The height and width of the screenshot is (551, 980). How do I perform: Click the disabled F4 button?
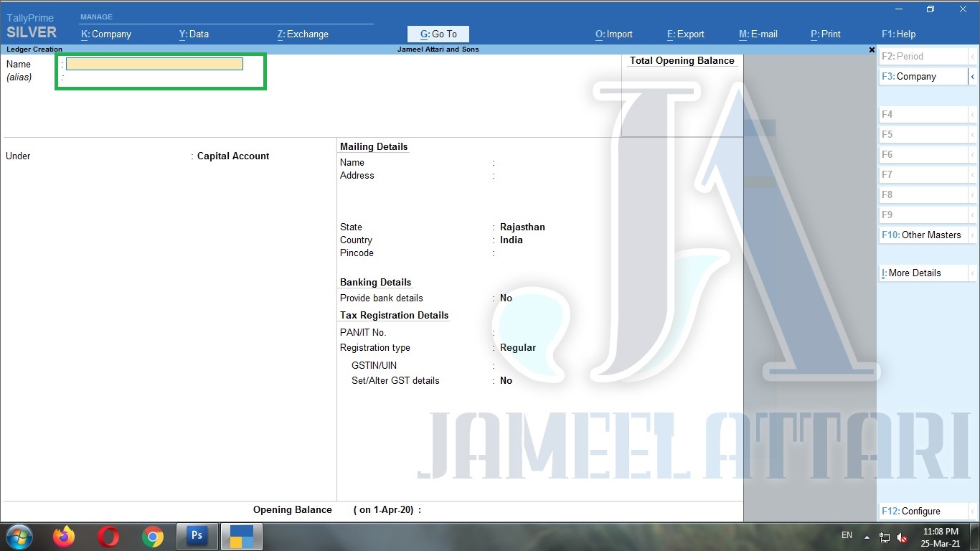tap(923, 114)
